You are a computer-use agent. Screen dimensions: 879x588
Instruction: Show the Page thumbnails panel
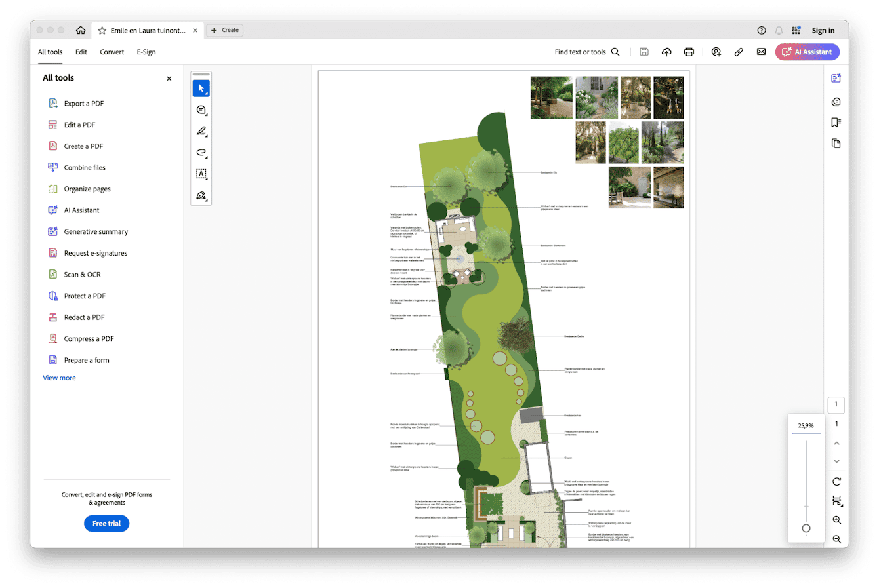[836, 143]
